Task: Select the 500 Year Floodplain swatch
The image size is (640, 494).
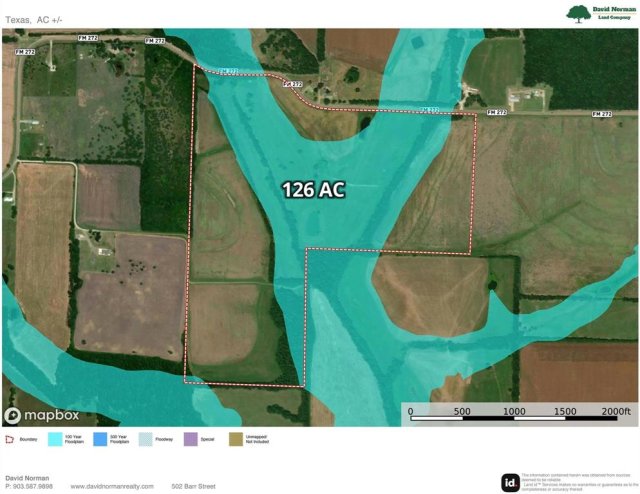Action: coord(100,439)
